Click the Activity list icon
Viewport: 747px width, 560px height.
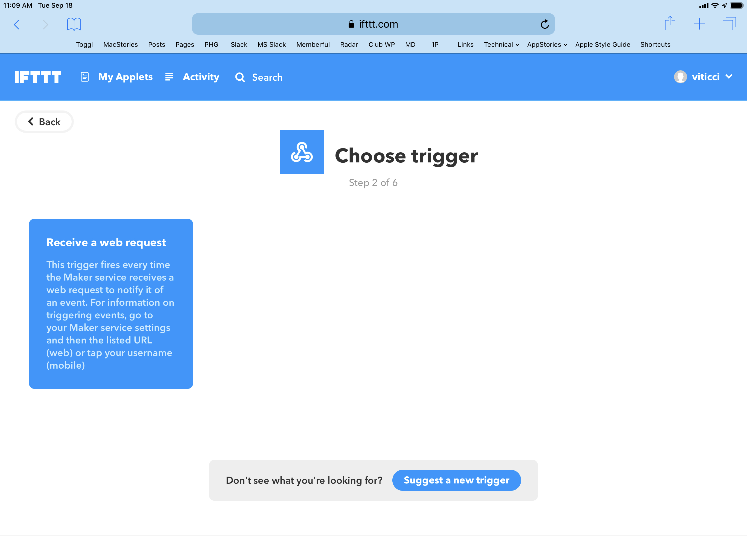click(169, 77)
